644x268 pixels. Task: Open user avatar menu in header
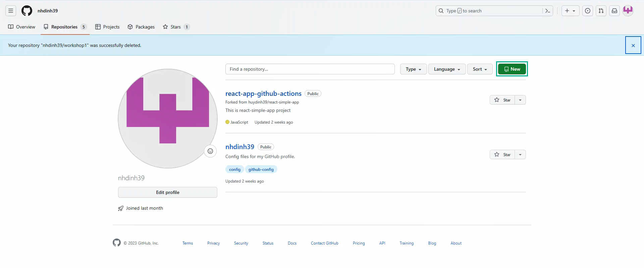(x=628, y=10)
